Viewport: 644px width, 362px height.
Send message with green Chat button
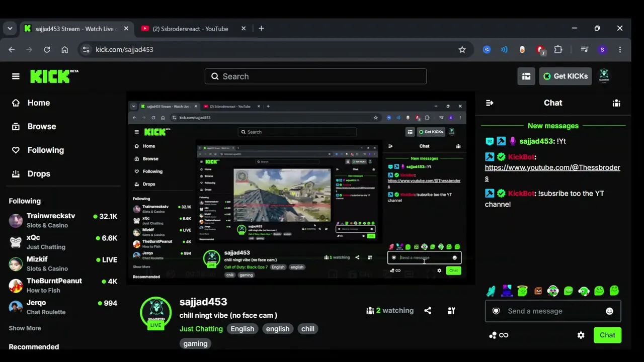coord(607,335)
